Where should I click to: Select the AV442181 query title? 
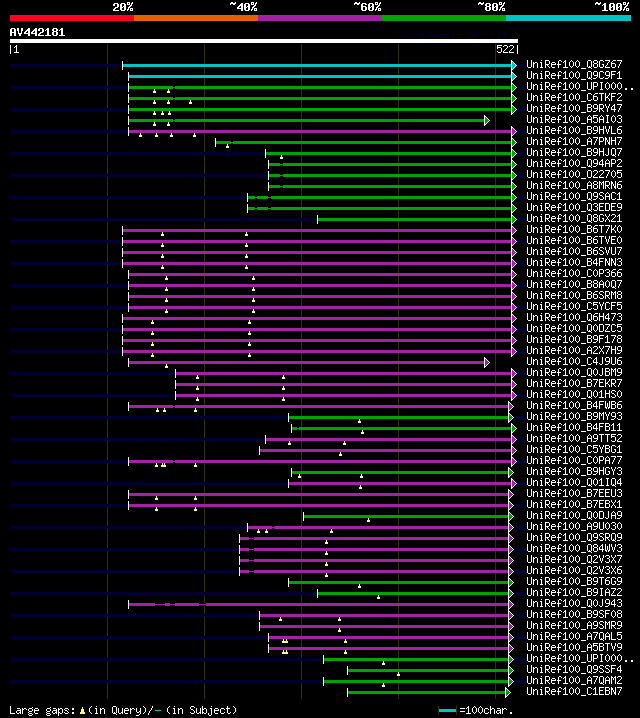[x=38, y=33]
